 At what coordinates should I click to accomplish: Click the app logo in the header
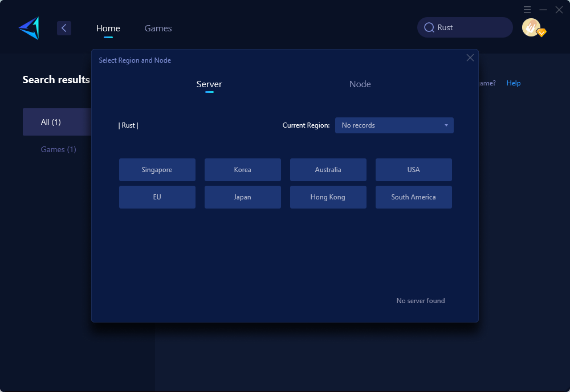[29, 28]
